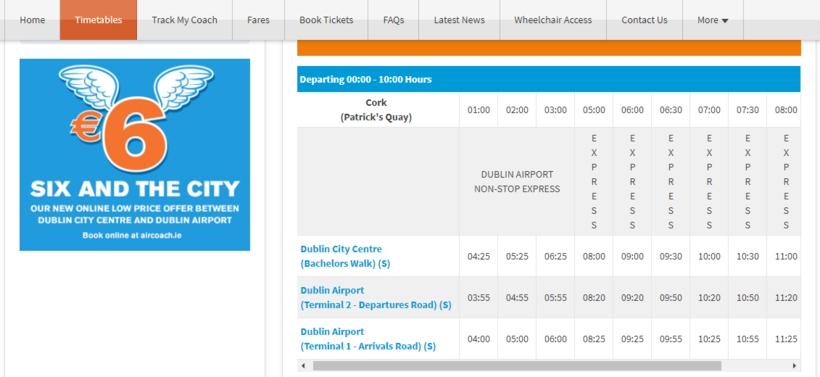Click the timetable scrollbar left arrow
The width and height of the screenshot is (820, 377).
tap(303, 365)
